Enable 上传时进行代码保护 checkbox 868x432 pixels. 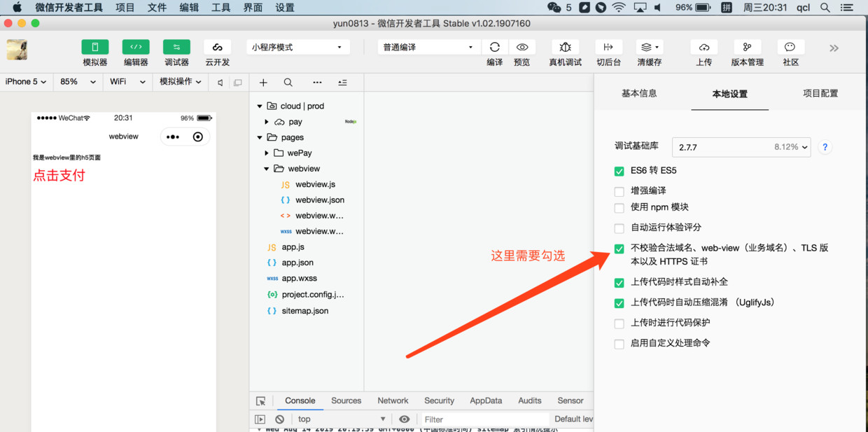(619, 323)
